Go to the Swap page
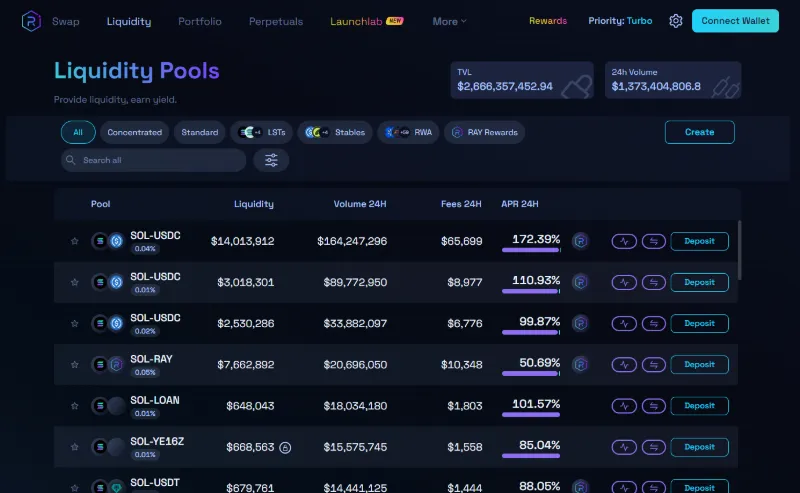The height and width of the screenshot is (493, 800). [x=66, y=21]
